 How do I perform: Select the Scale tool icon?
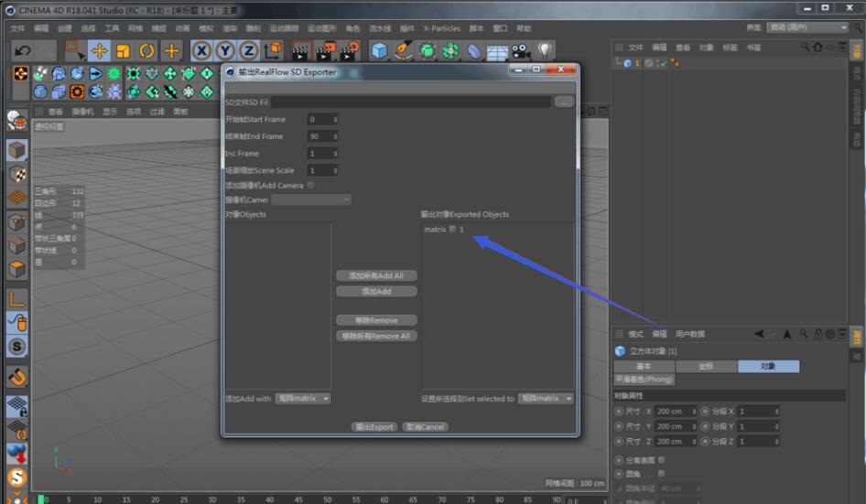[123, 51]
